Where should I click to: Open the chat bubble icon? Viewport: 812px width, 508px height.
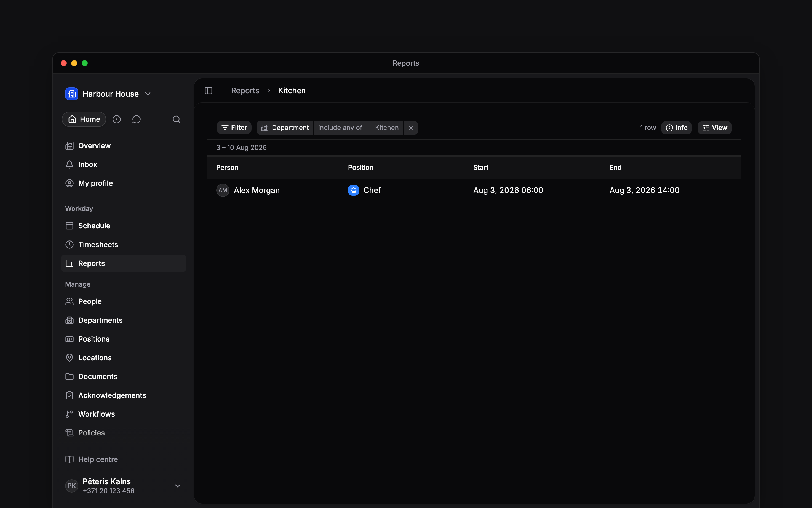(x=136, y=119)
